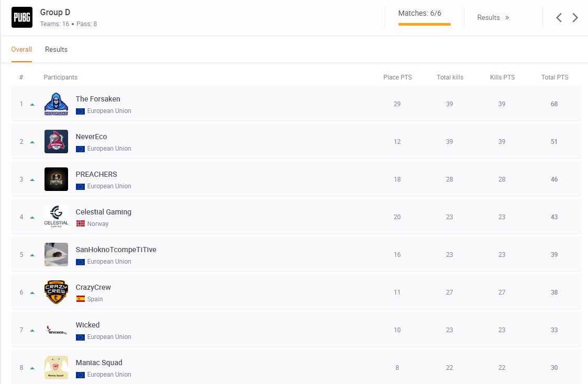Open Celestial Gaming team name
This screenshot has height=384, width=588.
[104, 212]
